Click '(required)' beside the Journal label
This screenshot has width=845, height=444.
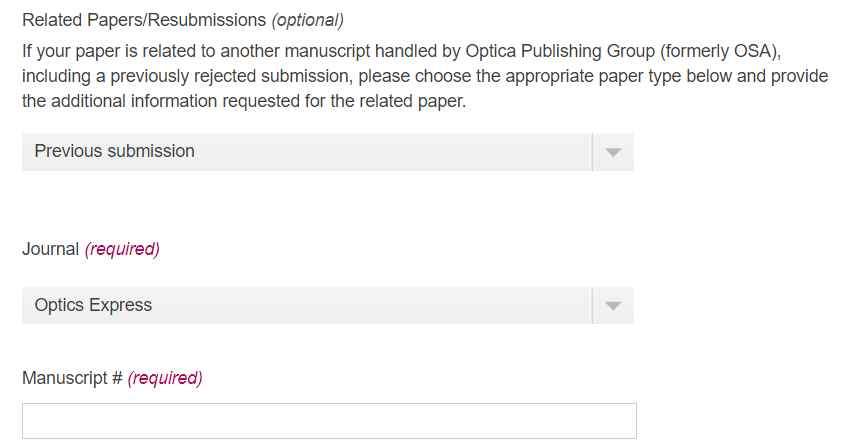[x=122, y=249]
